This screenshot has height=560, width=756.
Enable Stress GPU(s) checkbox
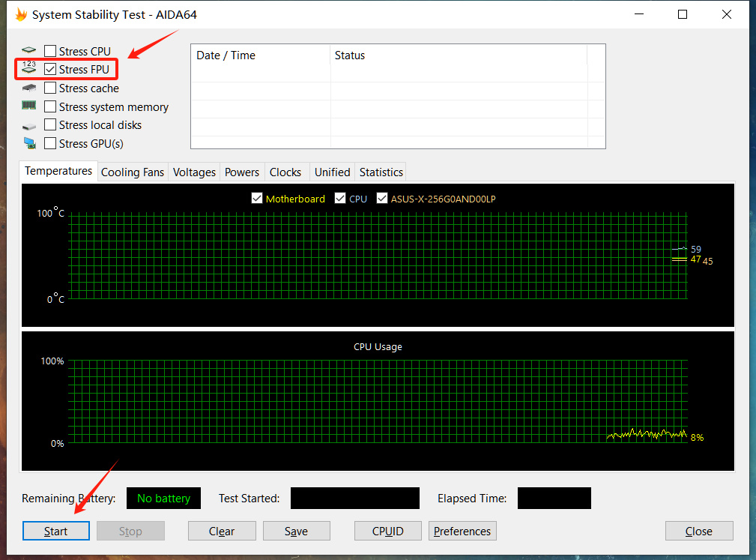coord(50,143)
